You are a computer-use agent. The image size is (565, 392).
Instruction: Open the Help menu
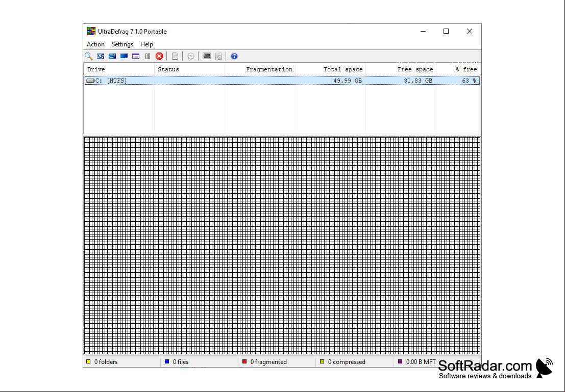(146, 44)
